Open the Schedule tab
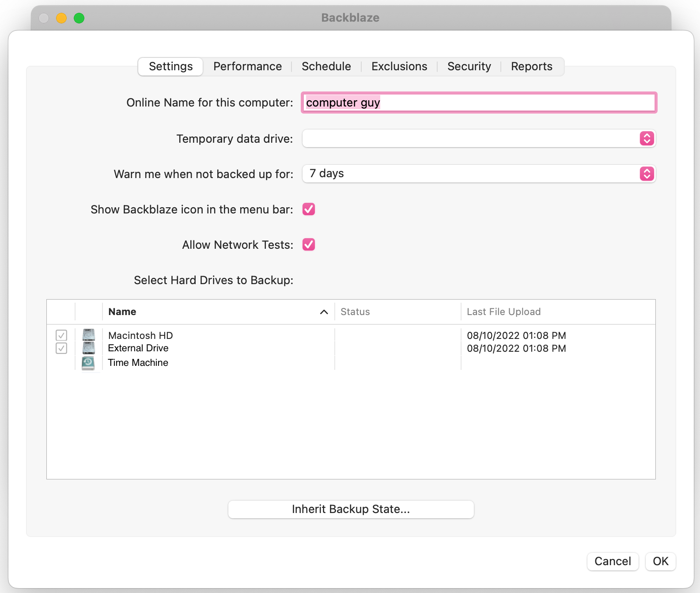700x593 pixels. click(x=326, y=67)
